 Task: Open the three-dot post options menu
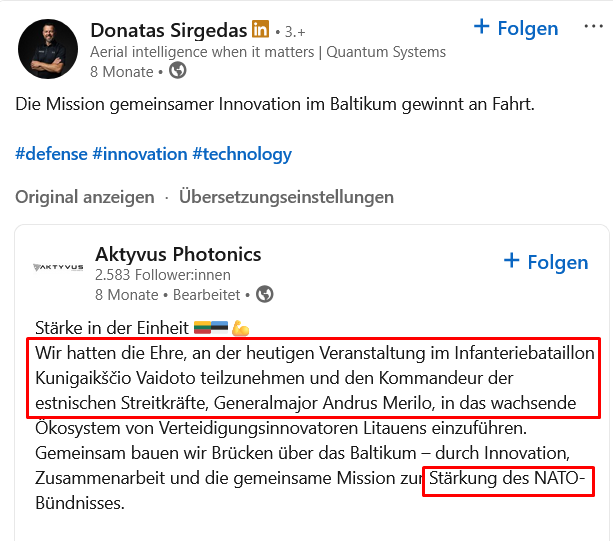(x=592, y=27)
